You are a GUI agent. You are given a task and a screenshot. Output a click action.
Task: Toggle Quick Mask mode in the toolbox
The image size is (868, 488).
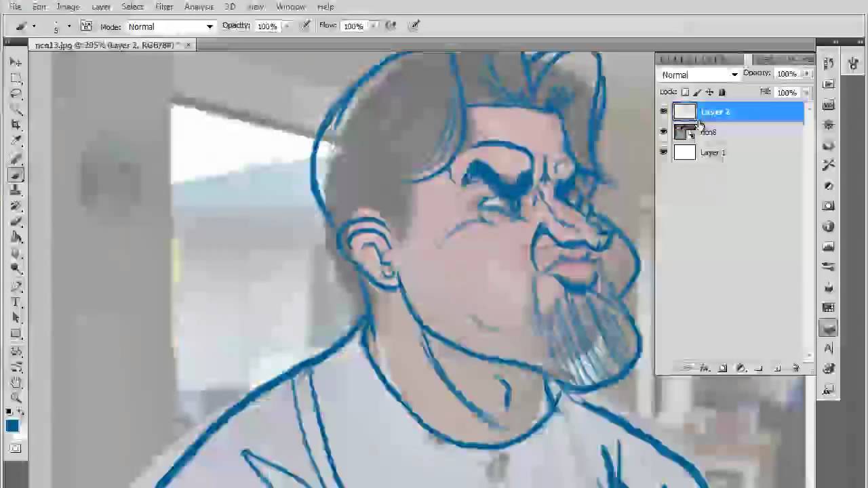click(x=16, y=447)
